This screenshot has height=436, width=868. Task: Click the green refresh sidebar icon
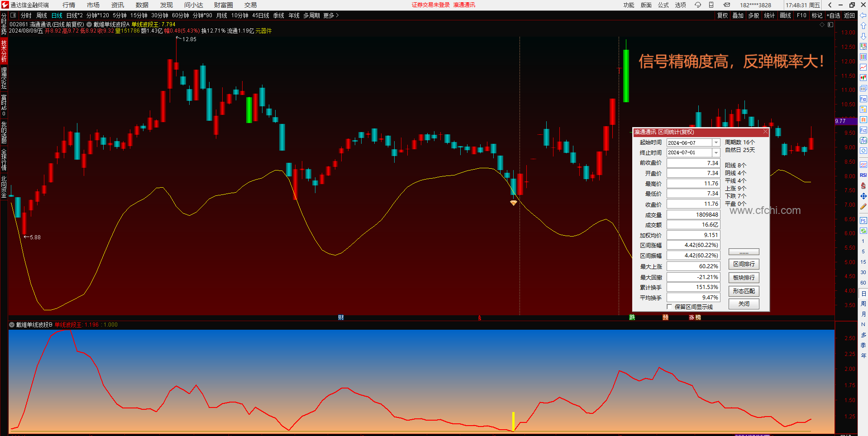tap(863, 231)
